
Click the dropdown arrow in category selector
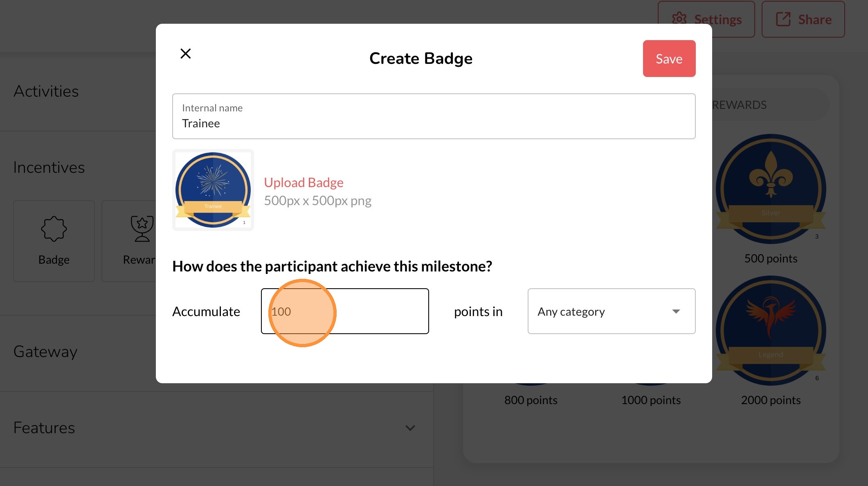(676, 312)
